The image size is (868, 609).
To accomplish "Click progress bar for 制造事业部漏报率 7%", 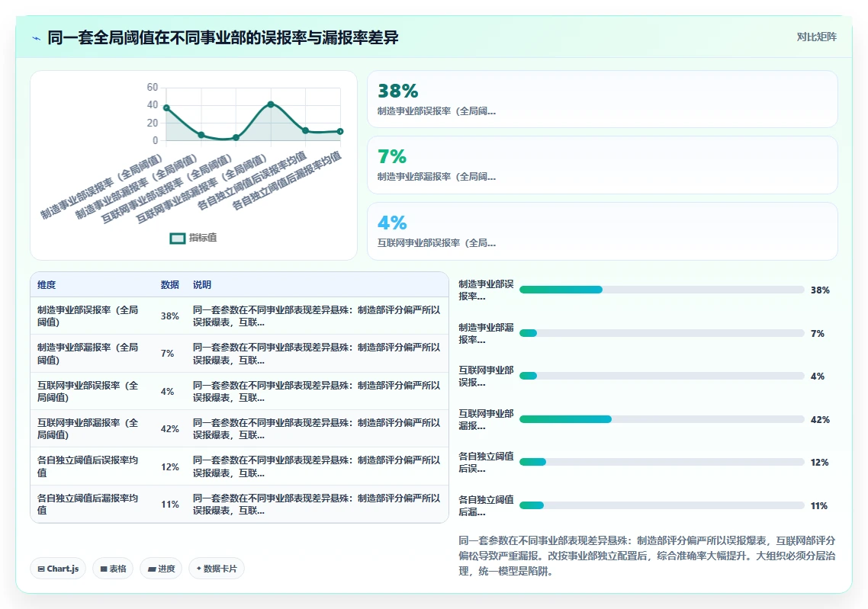I will tap(661, 333).
